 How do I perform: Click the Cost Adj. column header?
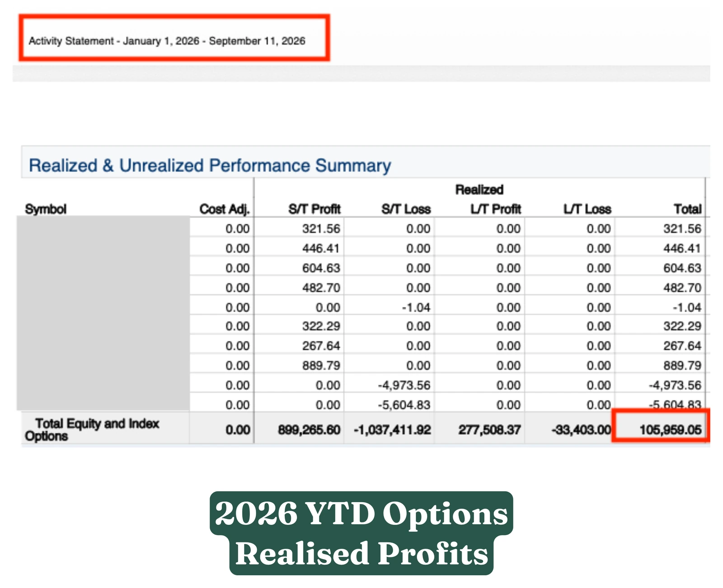coord(225,209)
